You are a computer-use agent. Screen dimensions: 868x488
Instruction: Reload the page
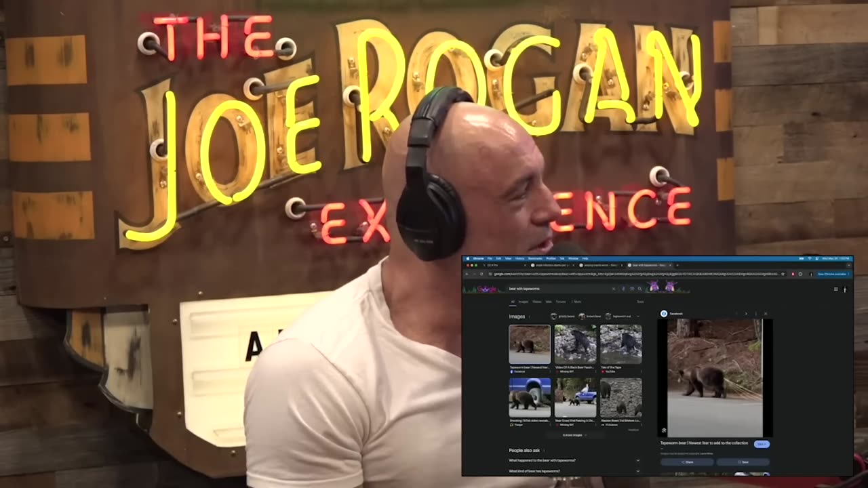[481, 274]
